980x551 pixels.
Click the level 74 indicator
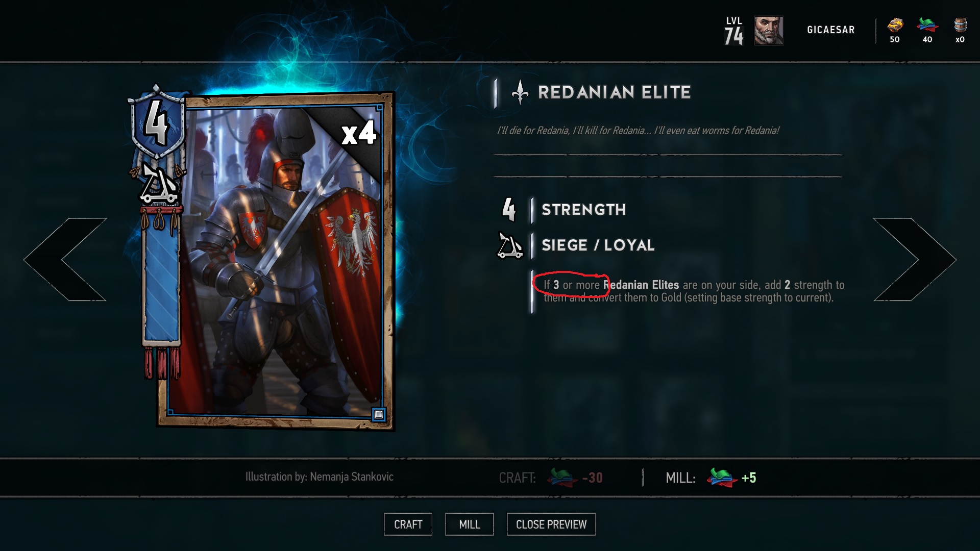tap(734, 31)
